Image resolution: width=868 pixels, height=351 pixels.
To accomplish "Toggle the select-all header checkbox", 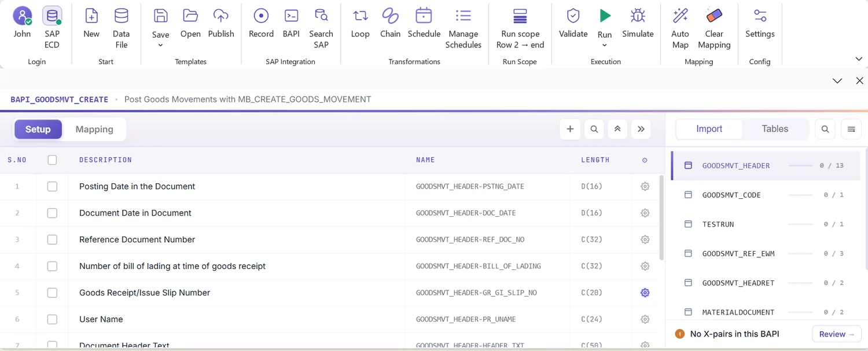I will (52, 160).
